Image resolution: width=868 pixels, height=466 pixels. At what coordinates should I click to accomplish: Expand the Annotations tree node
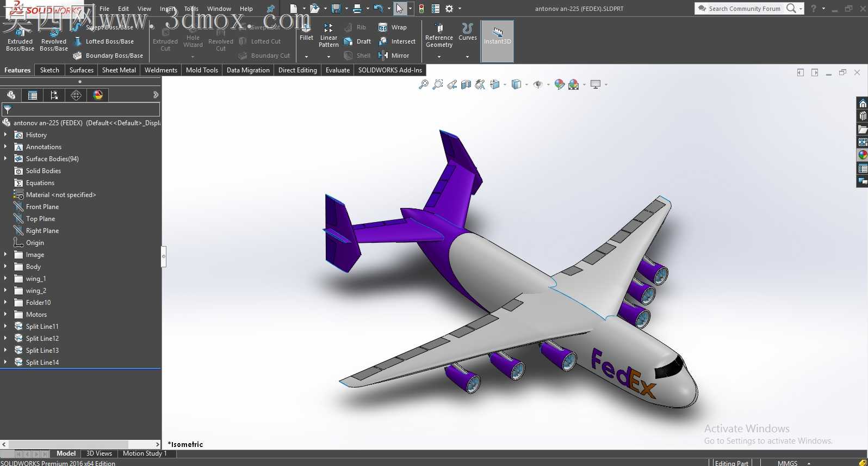[x=5, y=146]
